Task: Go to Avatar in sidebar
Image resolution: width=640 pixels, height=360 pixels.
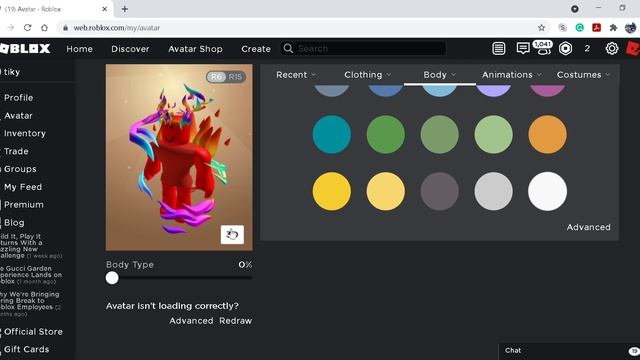Action: point(18,116)
